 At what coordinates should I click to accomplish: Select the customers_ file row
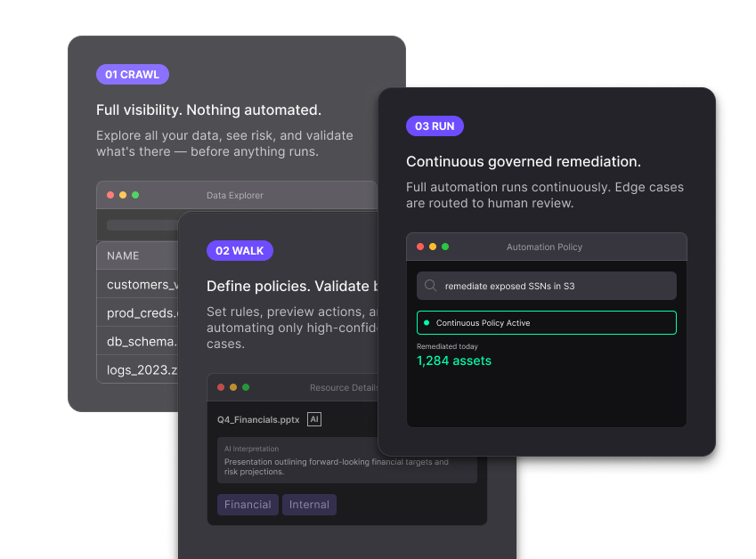(x=137, y=284)
